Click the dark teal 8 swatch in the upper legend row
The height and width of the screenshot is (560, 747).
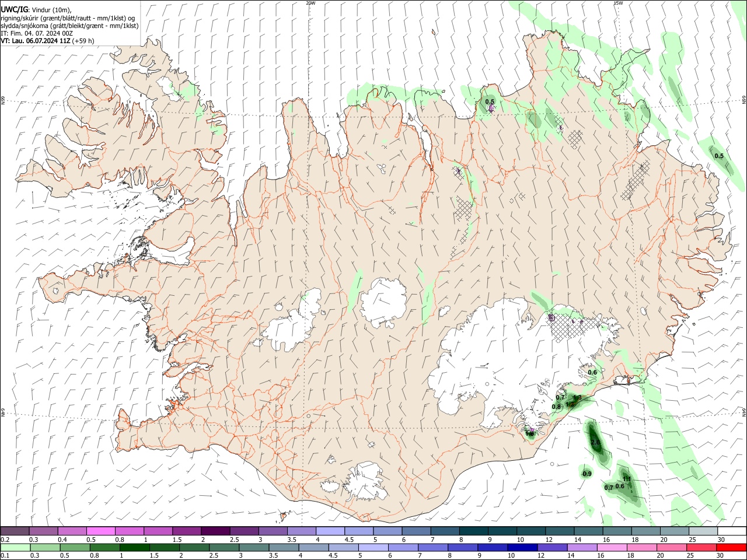(x=474, y=531)
